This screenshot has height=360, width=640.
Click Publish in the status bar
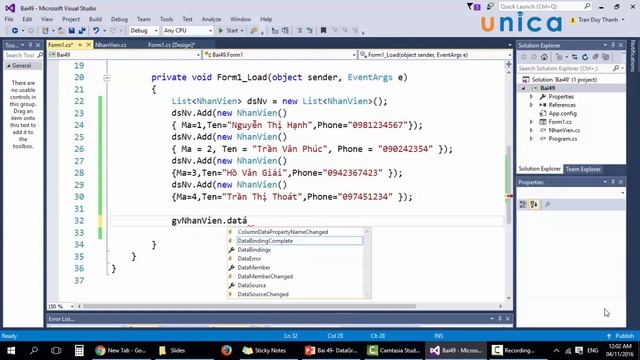tap(620, 336)
